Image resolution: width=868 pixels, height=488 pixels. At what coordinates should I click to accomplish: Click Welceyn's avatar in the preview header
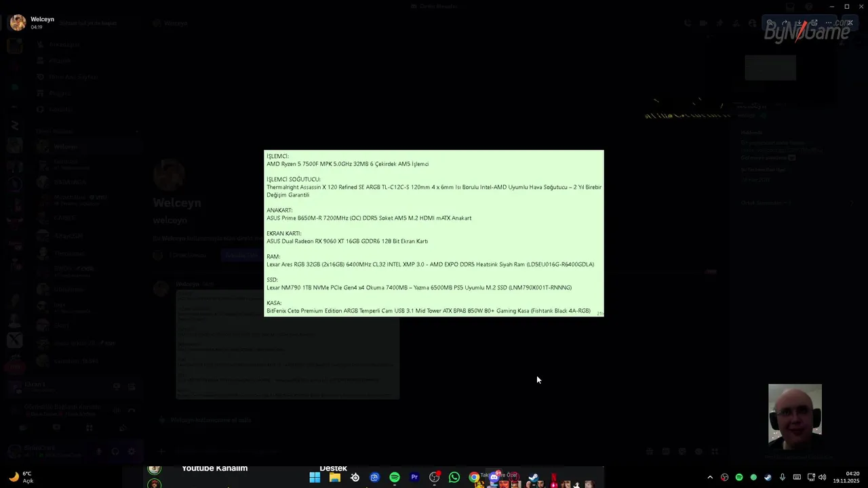(18, 22)
